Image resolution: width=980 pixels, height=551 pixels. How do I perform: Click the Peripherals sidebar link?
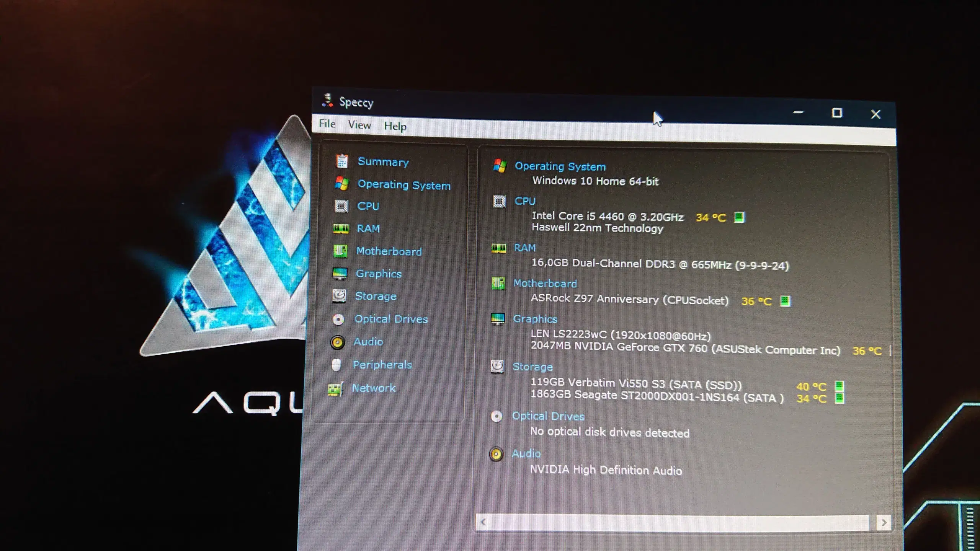point(382,364)
